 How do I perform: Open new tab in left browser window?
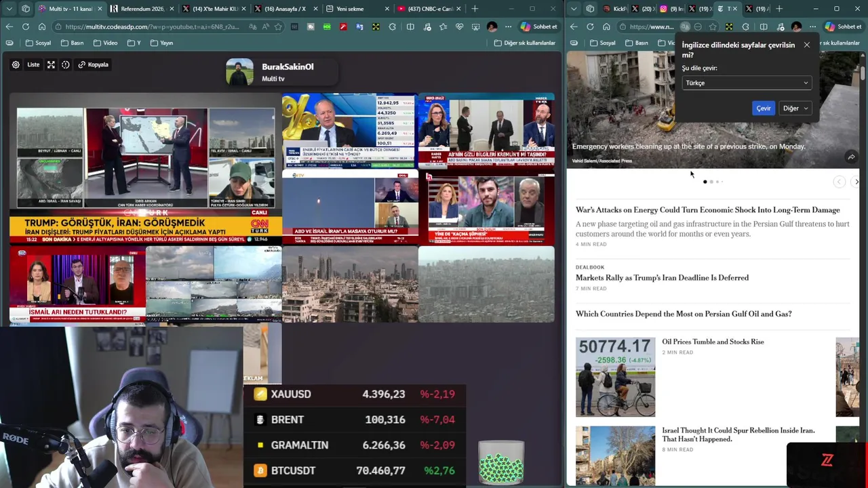(475, 9)
